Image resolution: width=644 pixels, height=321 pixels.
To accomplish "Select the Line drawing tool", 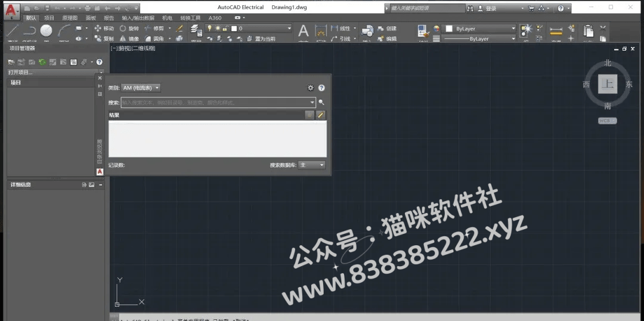I will (13, 31).
